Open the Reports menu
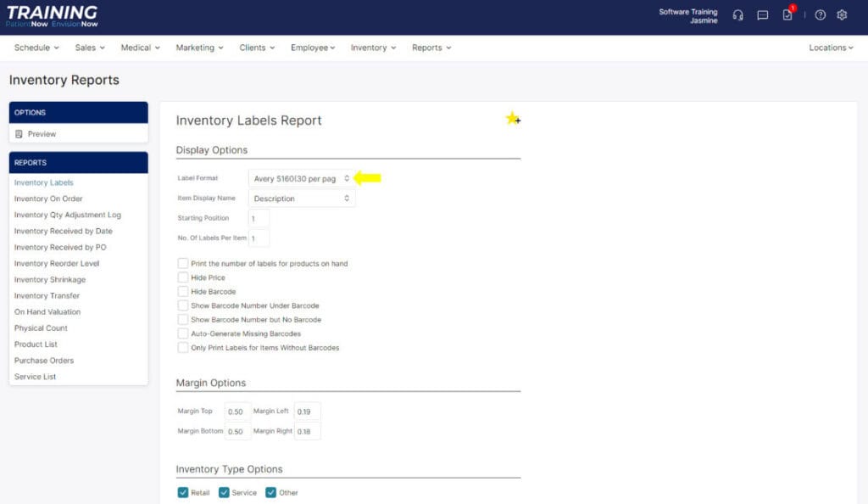Image resolution: width=868 pixels, height=504 pixels. pos(431,48)
